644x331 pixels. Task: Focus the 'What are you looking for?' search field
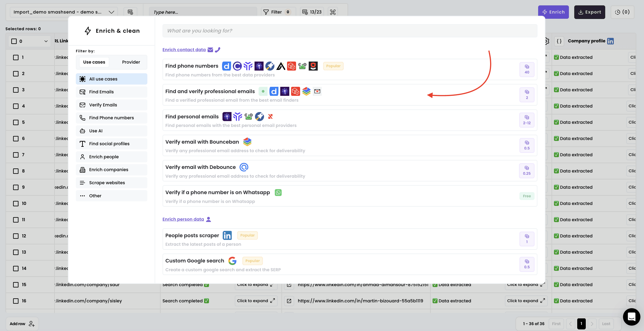point(350,31)
